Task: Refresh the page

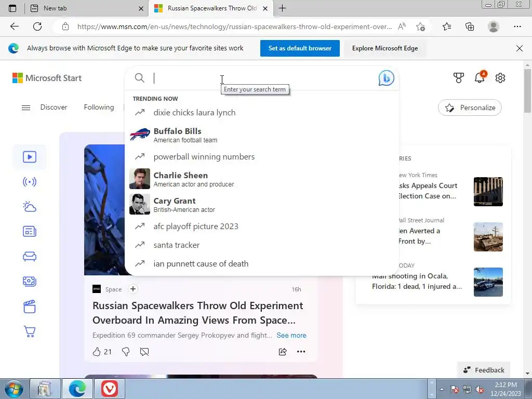Action: pyautogui.click(x=37, y=26)
